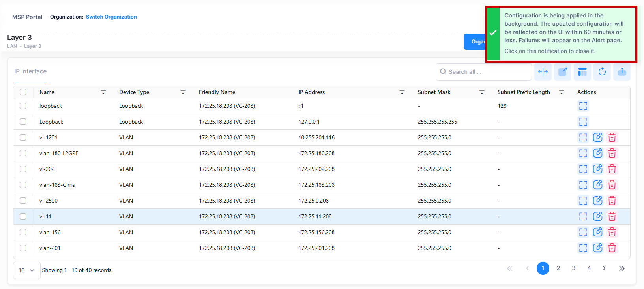Check the select-all header checkbox
This screenshot has width=644, height=289.
pyautogui.click(x=23, y=92)
